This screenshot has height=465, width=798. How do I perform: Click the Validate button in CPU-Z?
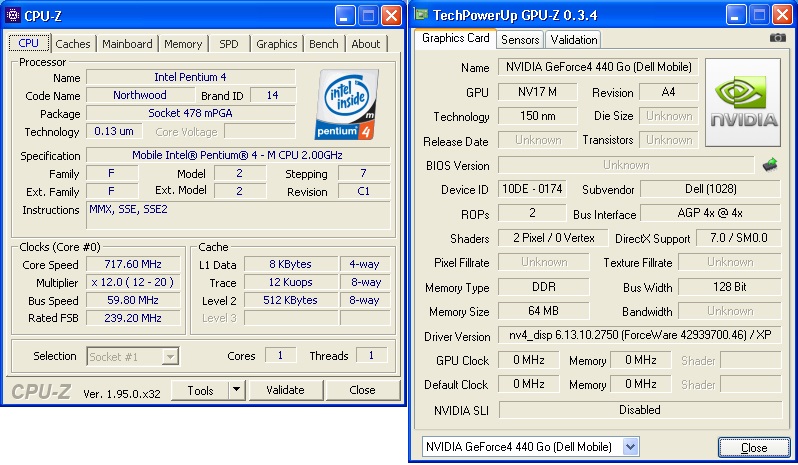(285, 390)
